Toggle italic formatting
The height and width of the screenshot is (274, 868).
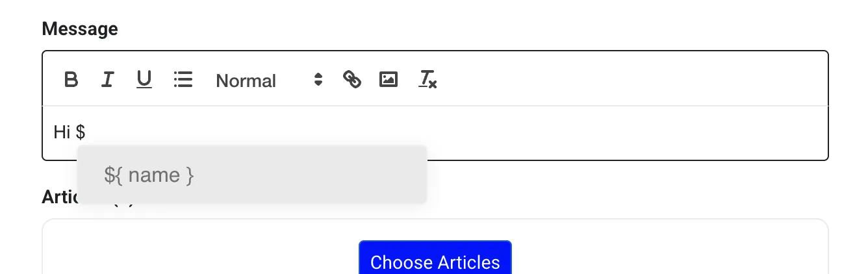point(108,80)
